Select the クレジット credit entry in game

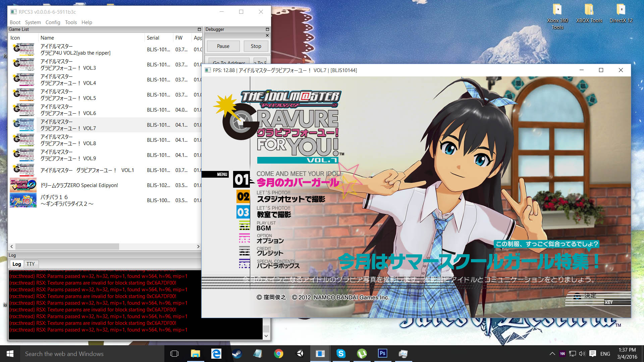click(x=270, y=253)
